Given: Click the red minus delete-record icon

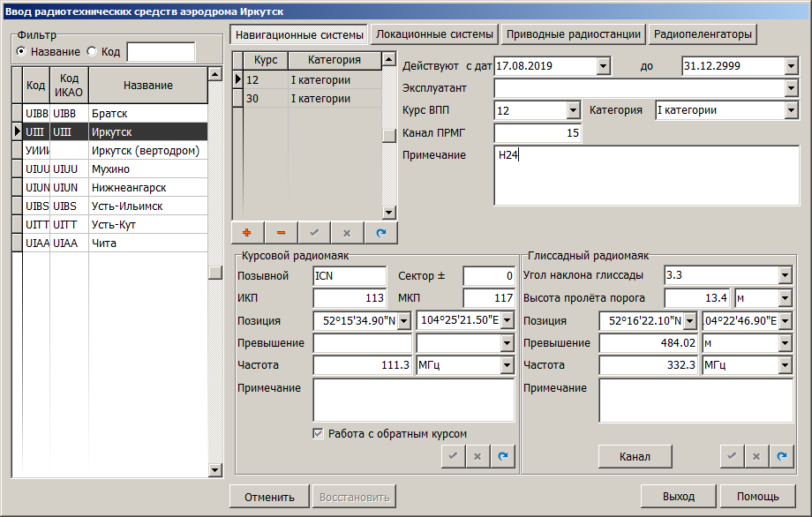Looking at the screenshot, I should click(281, 232).
